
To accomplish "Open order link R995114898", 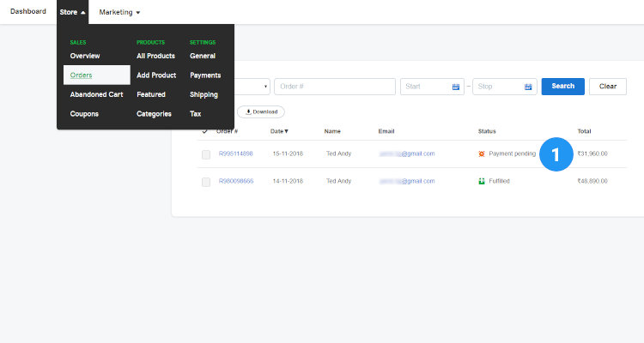I will coord(236,153).
